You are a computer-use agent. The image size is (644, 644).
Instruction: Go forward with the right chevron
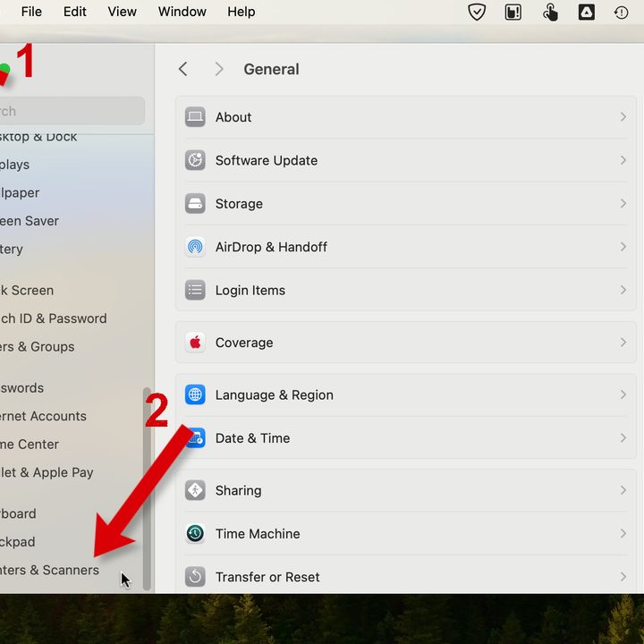[219, 69]
